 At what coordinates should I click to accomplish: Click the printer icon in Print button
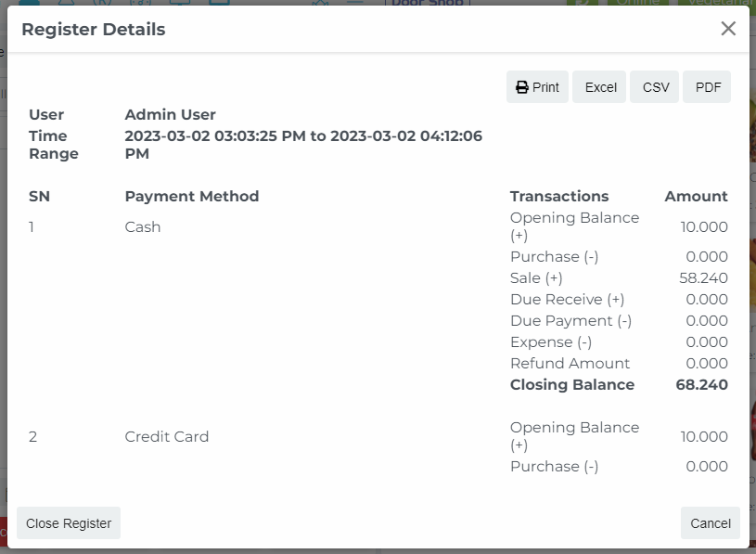[522, 87]
